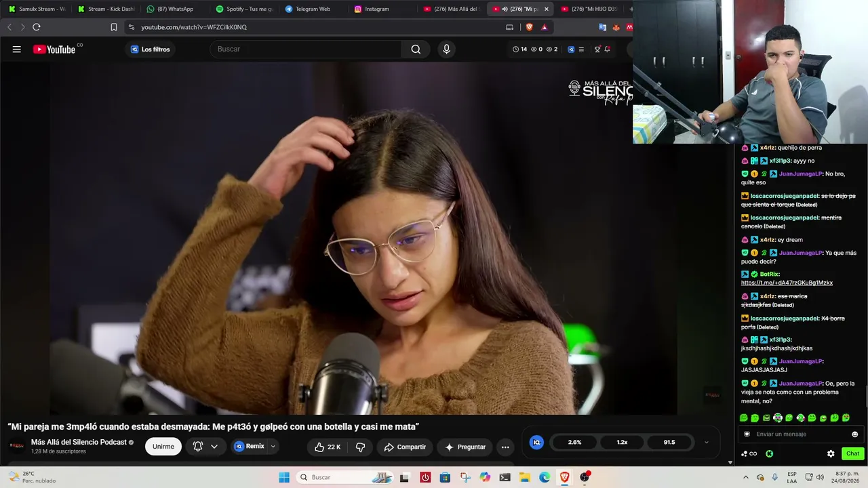868x488 pixels.
Task: Send message with green Chat button
Action: (x=852, y=453)
